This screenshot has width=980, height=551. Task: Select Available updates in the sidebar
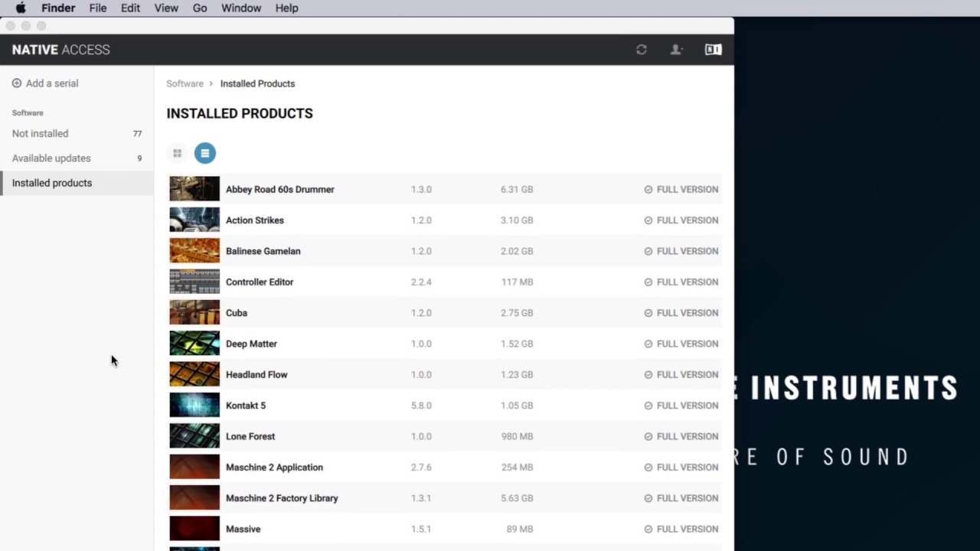(77, 158)
